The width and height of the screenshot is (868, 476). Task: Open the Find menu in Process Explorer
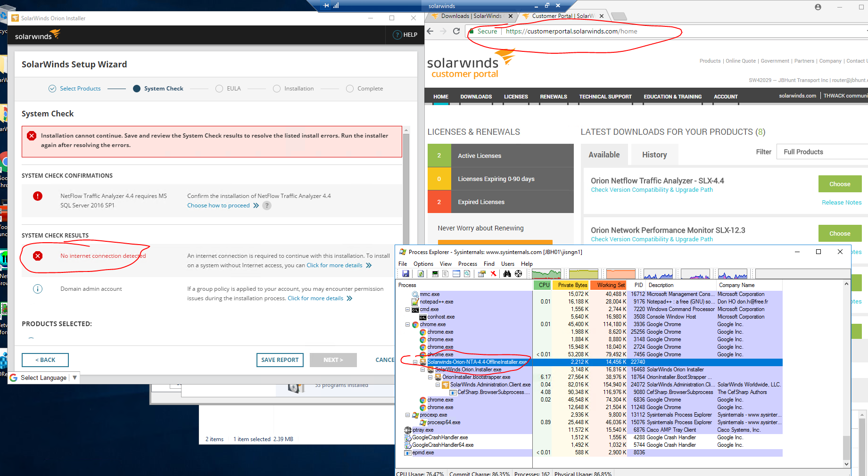click(x=489, y=264)
